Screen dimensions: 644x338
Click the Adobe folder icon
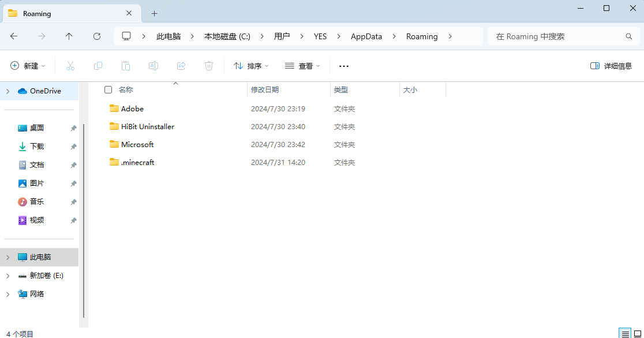pos(114,108)
